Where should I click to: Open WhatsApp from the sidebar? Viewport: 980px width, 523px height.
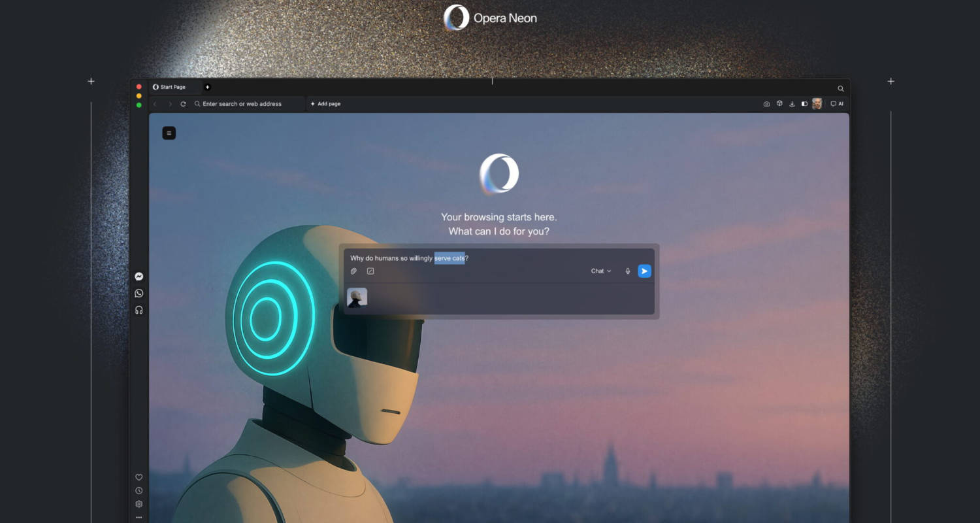[x=139, y=294]
